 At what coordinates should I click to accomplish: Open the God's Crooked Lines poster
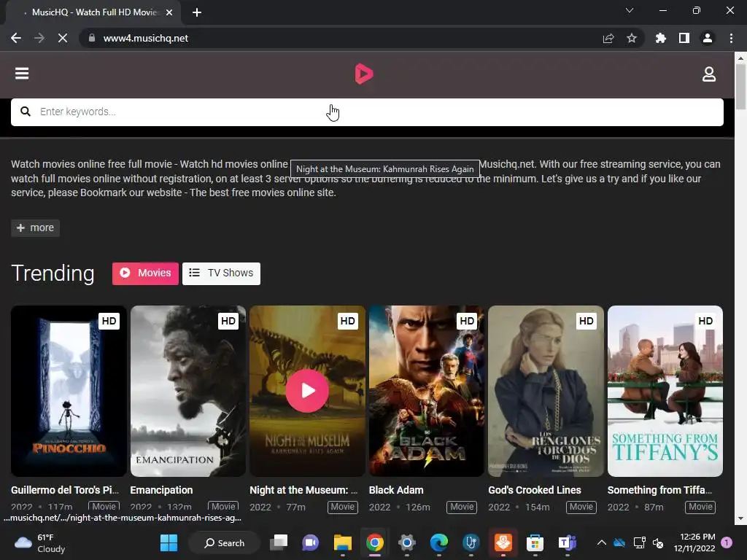[x=546, y=391]
